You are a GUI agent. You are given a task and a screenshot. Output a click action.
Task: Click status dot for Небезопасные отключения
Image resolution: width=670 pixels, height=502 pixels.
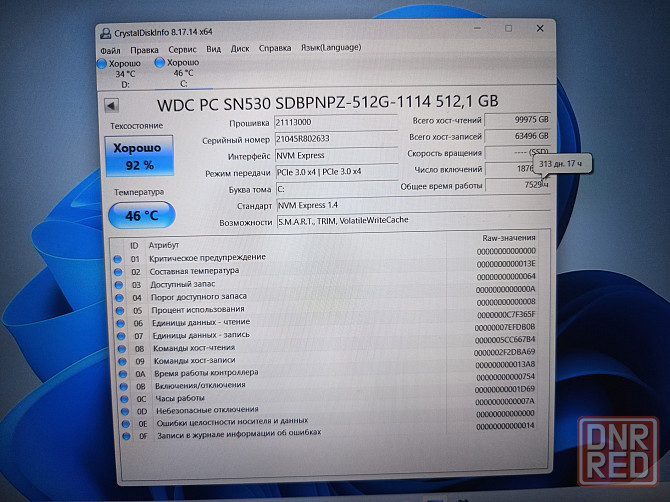[125, 411]
